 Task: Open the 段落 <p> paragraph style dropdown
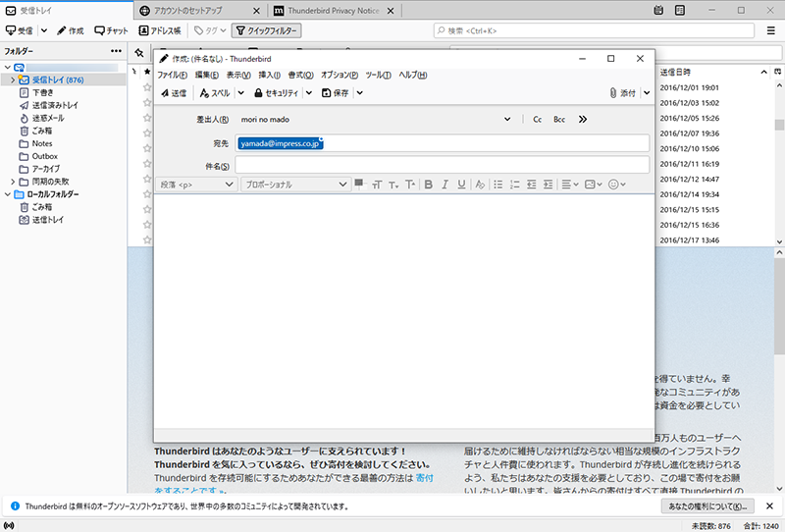click(196, 185)
